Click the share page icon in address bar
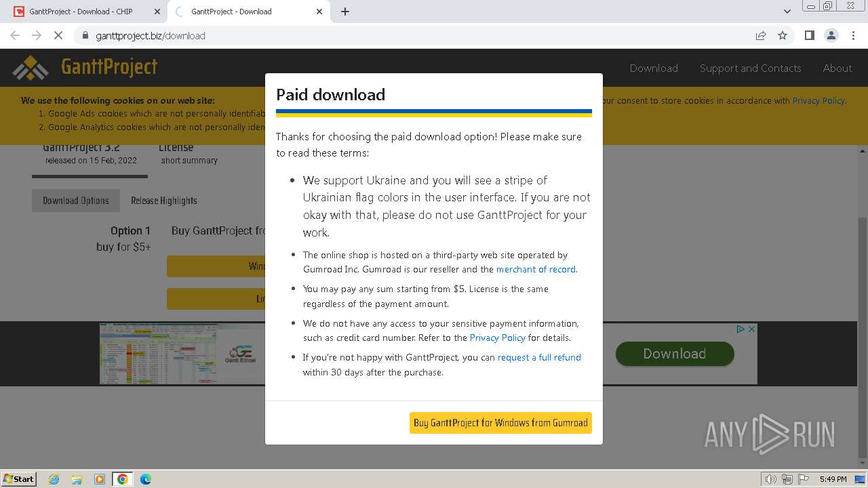Viewport: 868px width, 488px height. pyautogui.click(x=761, y=35)
